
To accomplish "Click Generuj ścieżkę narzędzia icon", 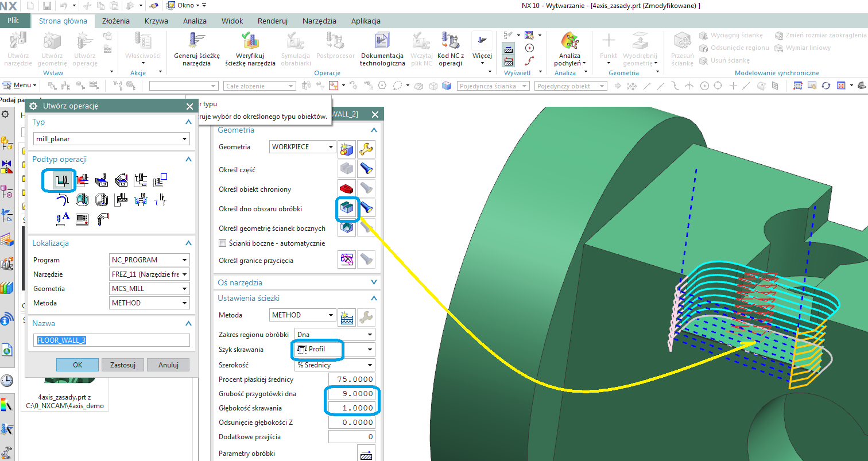I will (197, 40).
